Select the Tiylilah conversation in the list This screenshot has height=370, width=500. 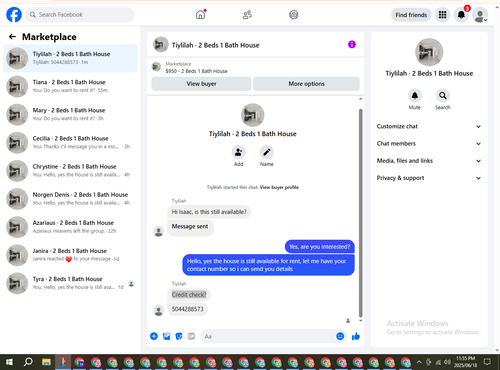tap(70, 58)
